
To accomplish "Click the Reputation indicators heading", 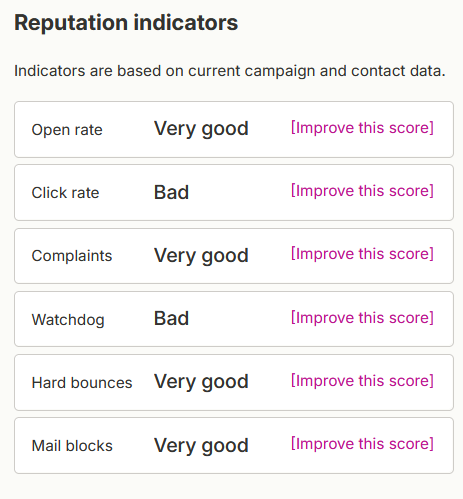I will point(126,23).
